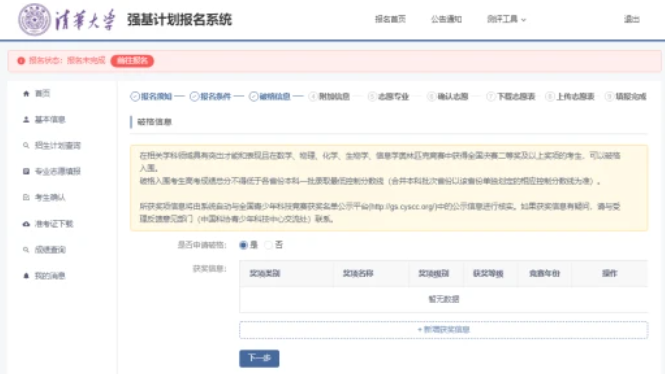Click the step 8 circle for 上传志愿表
The height and width of the screenshot is (374, 665).
[x=550, y=97]
